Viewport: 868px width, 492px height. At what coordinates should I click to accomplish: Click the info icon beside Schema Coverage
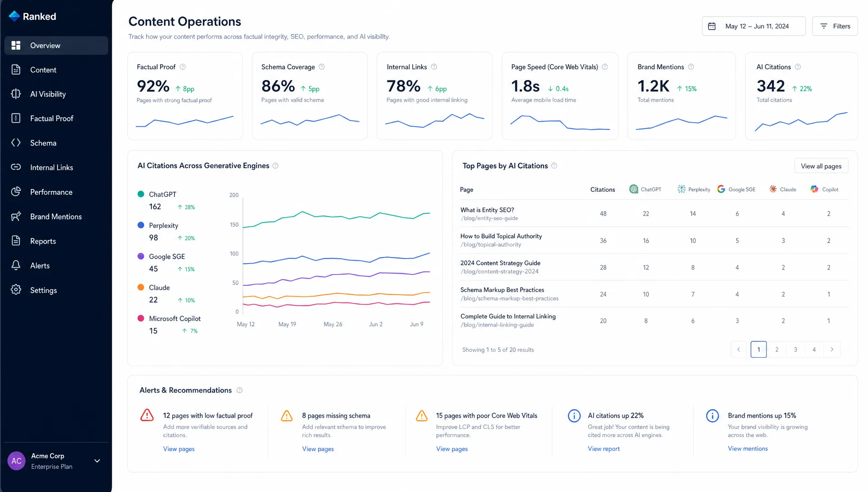(322, 67)
